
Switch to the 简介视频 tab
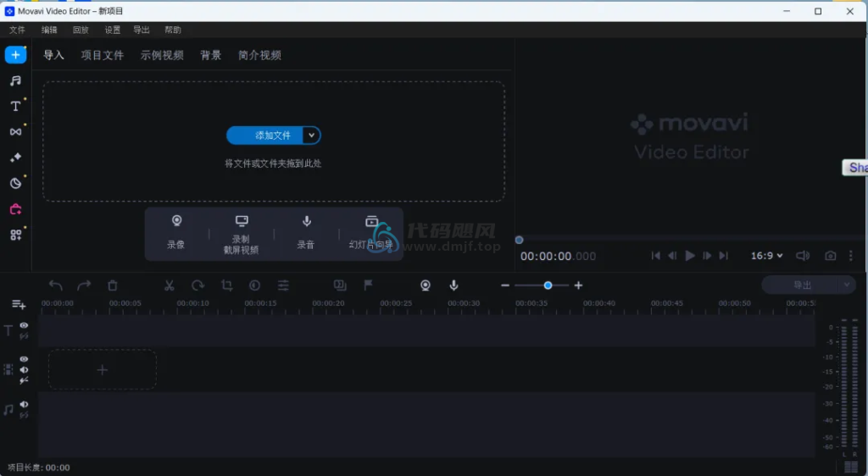pyautogui.click(x=259, y=55)
